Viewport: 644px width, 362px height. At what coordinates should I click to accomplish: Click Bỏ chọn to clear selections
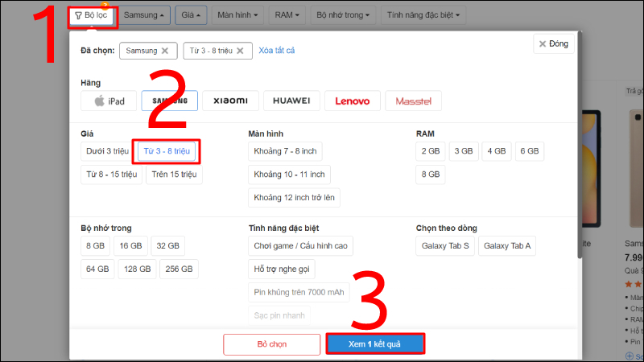click(x=272, y=344)
